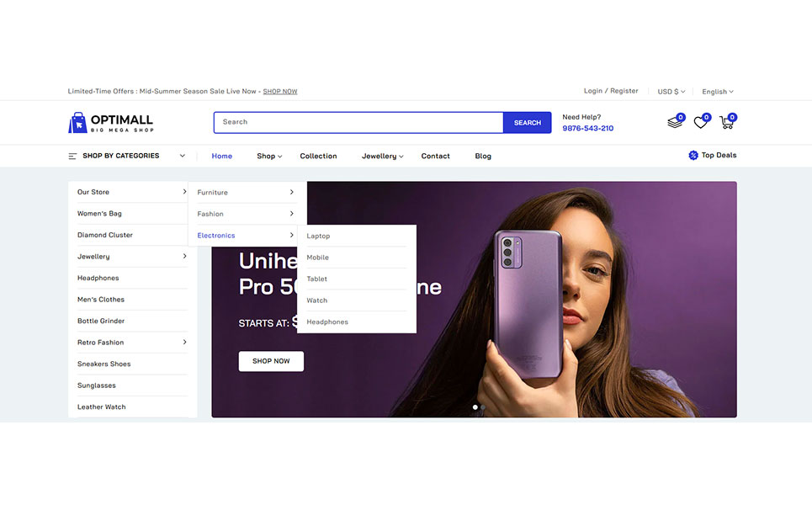Choose Headphones in the Electronics submenu
Viewport: 812px width, 505px height.
(x=327, y=322)
